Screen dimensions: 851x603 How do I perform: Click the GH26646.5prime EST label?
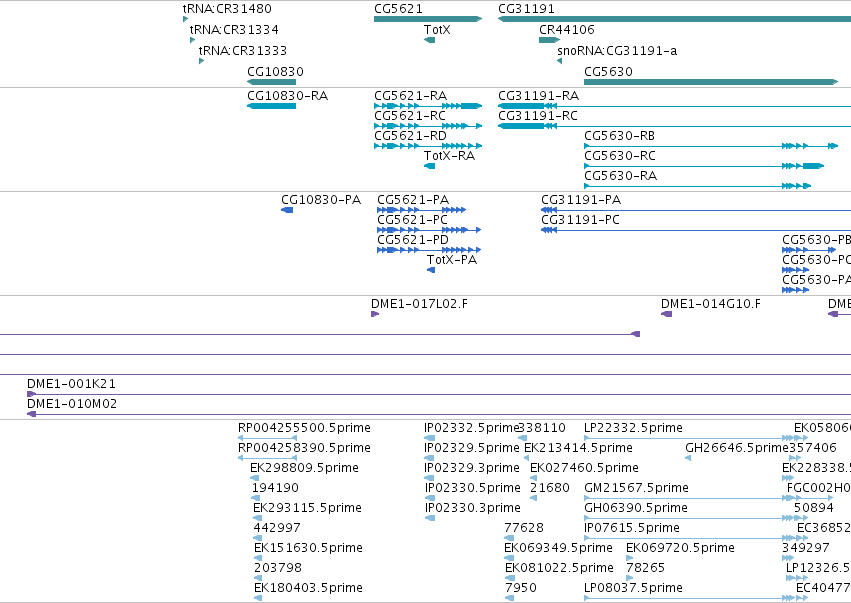736,448
